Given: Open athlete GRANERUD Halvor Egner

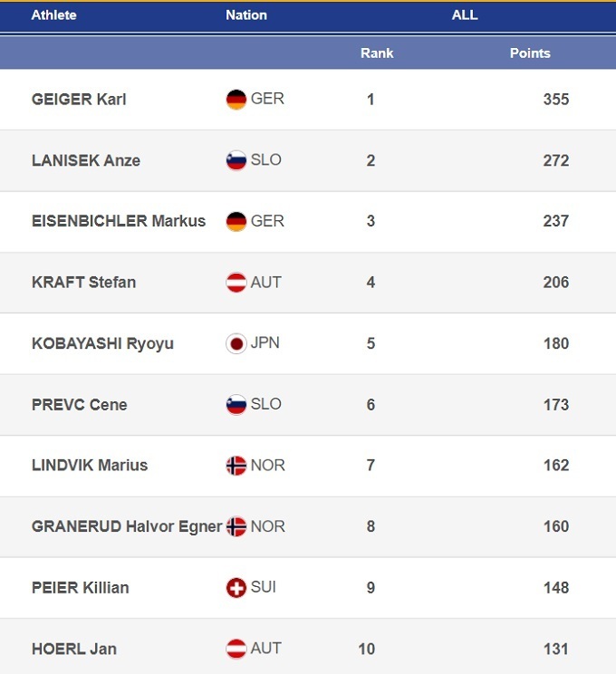Looking at the screenshot, I should coord(127,527).
